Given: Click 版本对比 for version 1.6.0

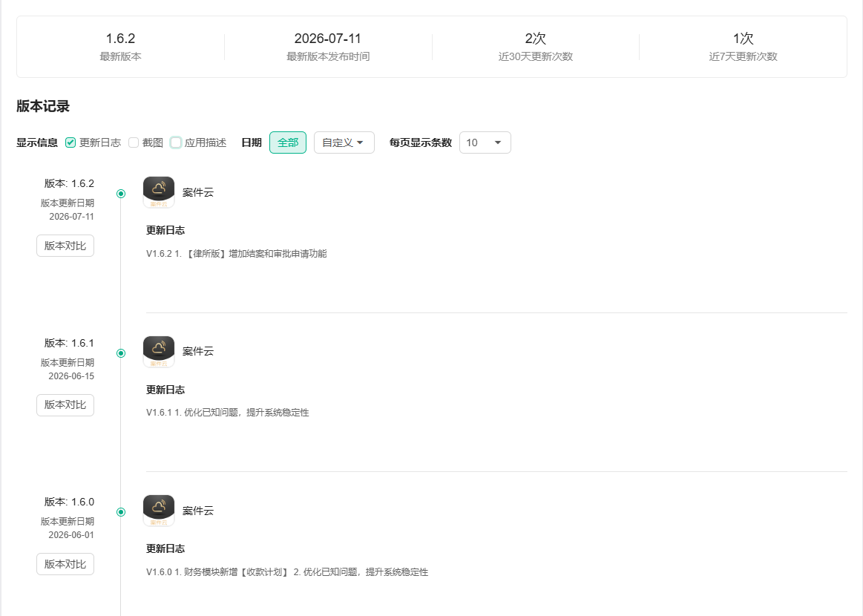Looking at the screenshot, I should pos(65,564).
